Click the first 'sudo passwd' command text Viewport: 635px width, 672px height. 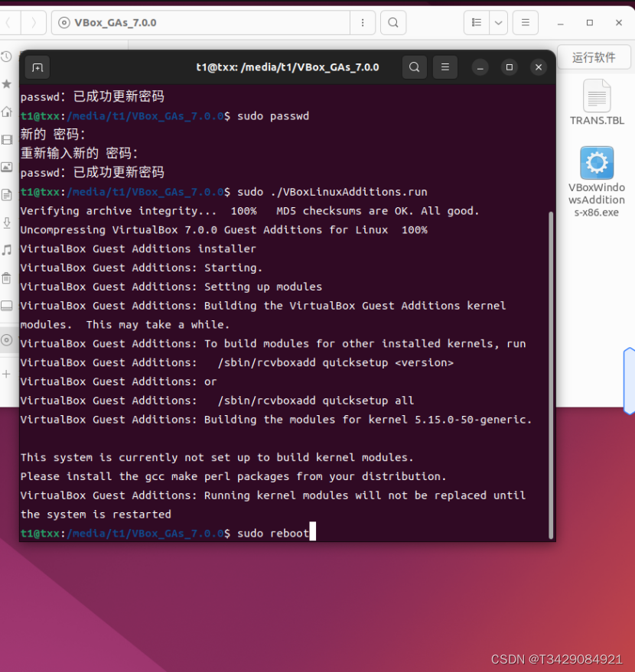[273, 116]
